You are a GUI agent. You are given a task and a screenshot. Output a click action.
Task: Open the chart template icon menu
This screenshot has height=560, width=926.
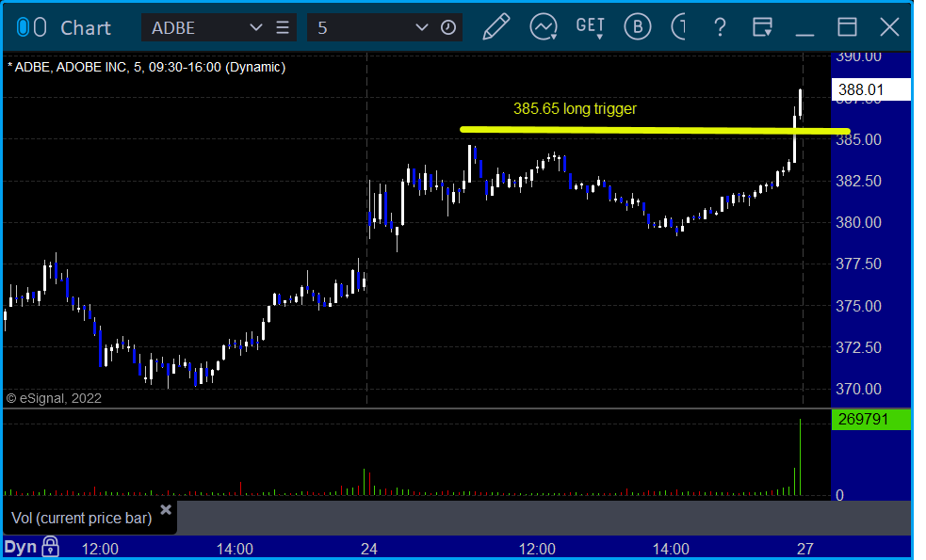point(762,27)
